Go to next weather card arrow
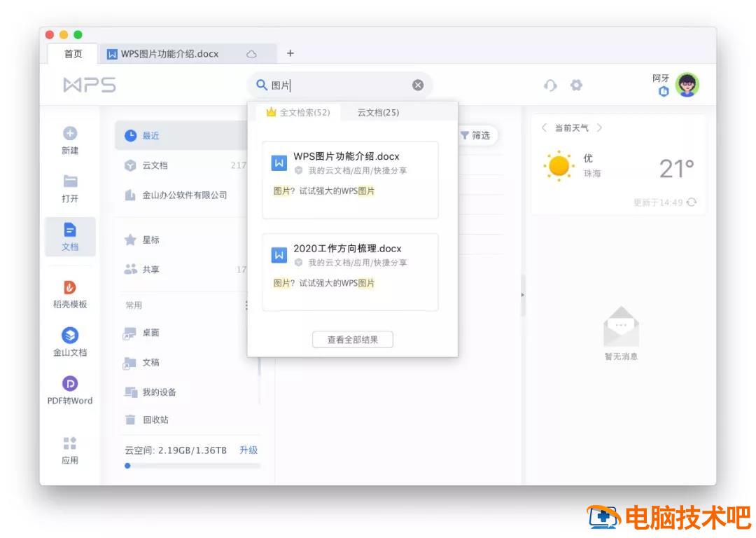 pos(599,128)
